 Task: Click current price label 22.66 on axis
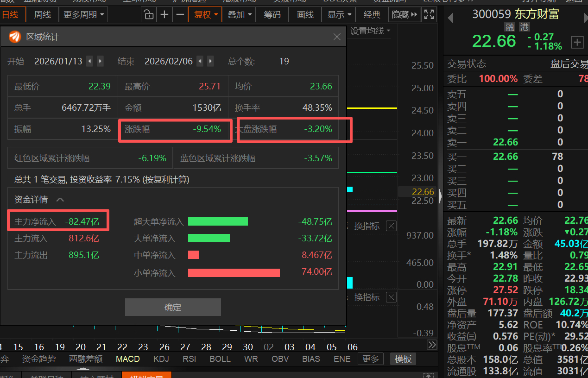423,192
